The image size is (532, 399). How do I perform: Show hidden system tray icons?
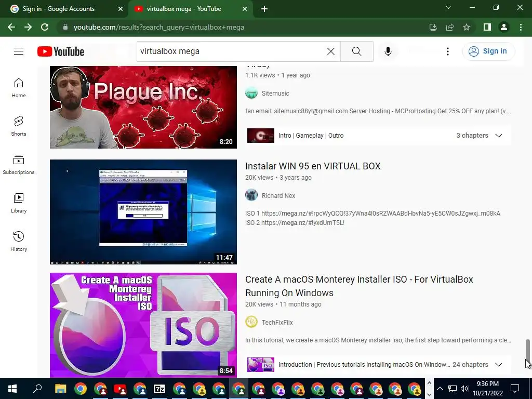(440, 389)
